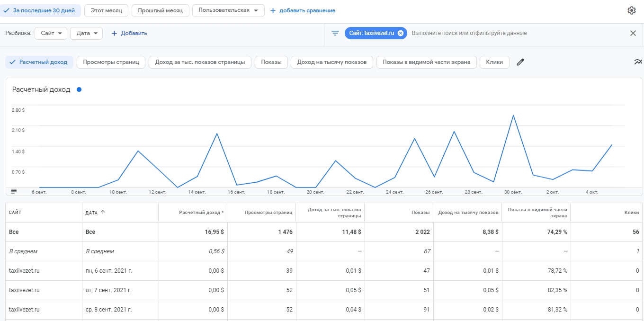Edit metrics with the pencil icon
Viewport: 644px width, 321px height.
[520, 62]
